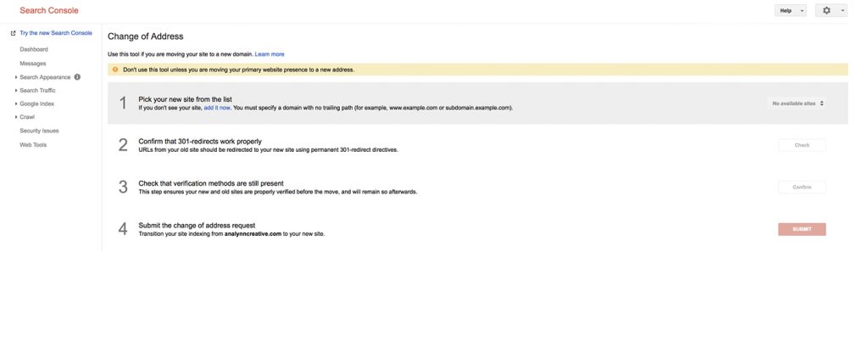Open the 'Learn more' link

[270, 54]
